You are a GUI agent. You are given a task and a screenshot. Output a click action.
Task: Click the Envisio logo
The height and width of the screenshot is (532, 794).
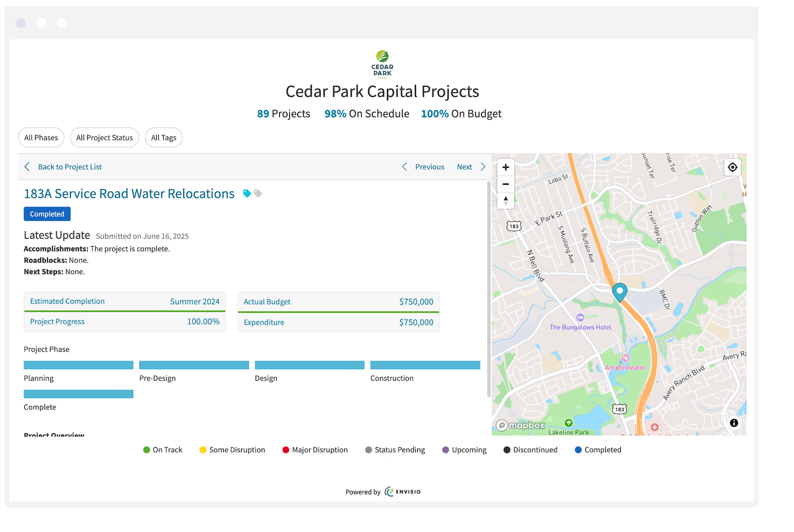point(402,492)
